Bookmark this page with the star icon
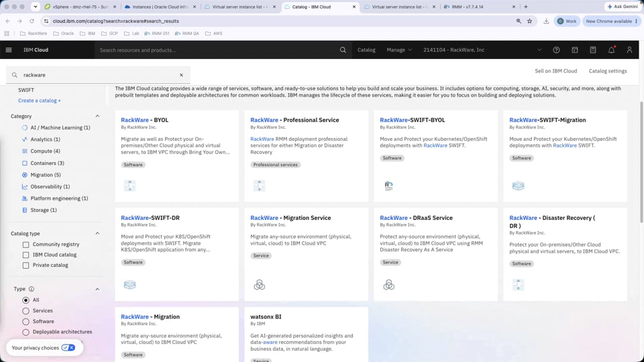Image resolution: width=644 pixels, height=362 pixels. coord(529,21)
